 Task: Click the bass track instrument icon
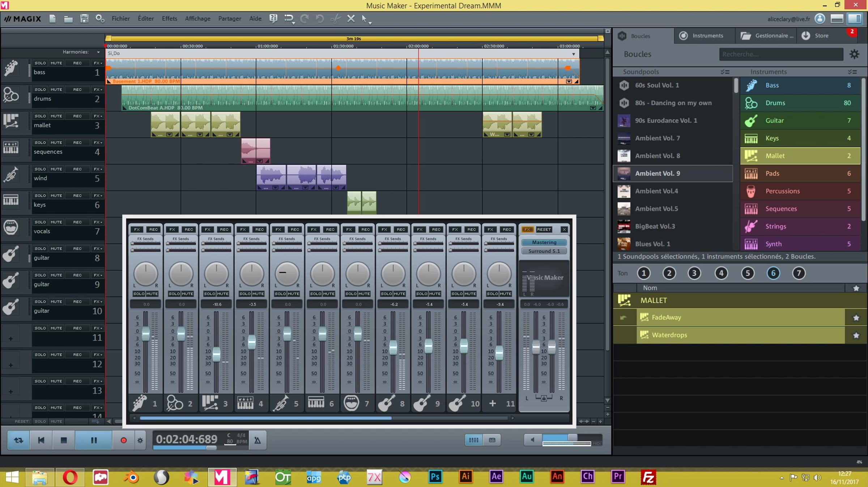pos(11,68)
